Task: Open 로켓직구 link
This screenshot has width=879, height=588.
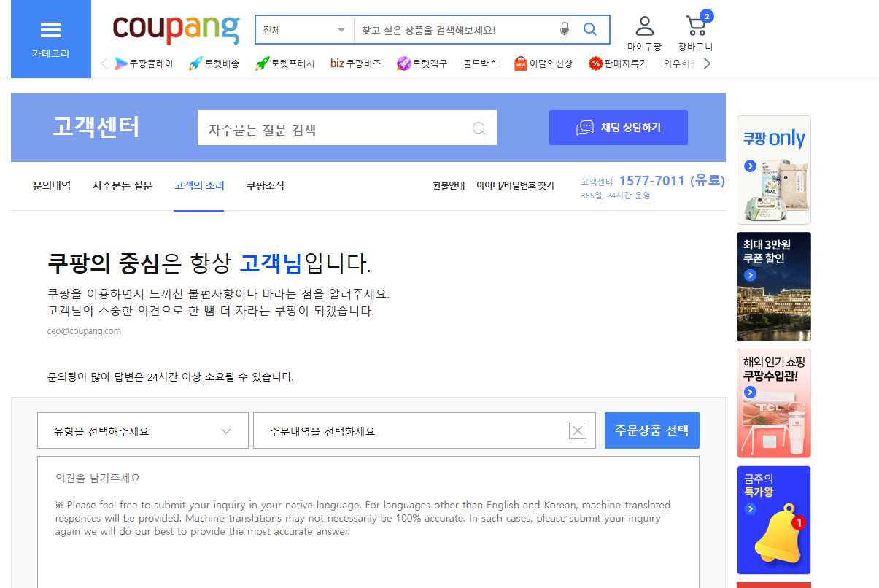Action: click(x=422, y=63)
